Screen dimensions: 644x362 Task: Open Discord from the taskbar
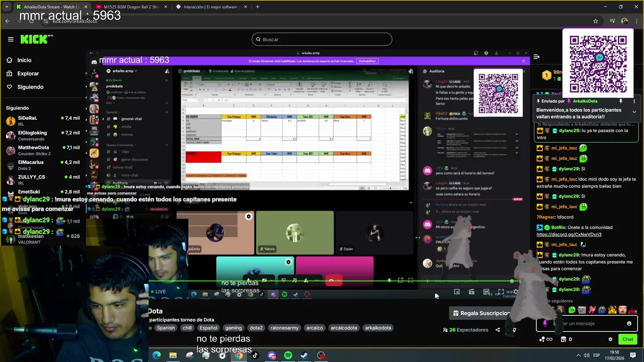pos(272,355)
